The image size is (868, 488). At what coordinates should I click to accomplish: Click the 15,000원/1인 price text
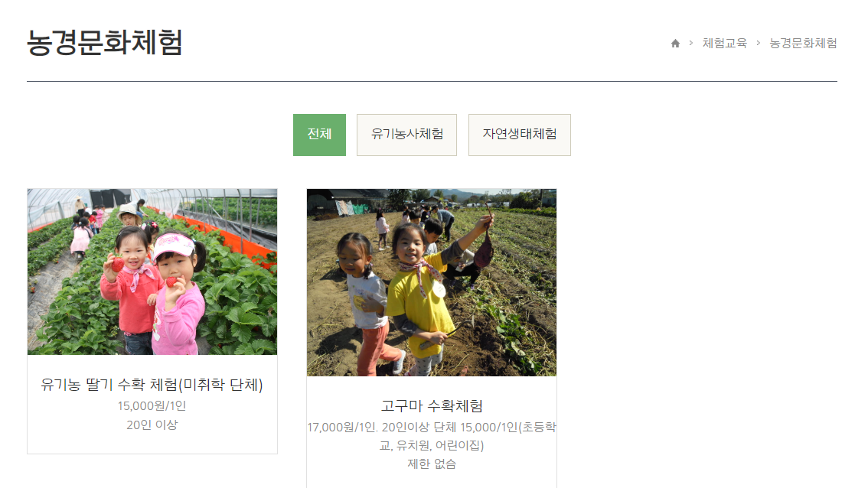coord(152,406)
